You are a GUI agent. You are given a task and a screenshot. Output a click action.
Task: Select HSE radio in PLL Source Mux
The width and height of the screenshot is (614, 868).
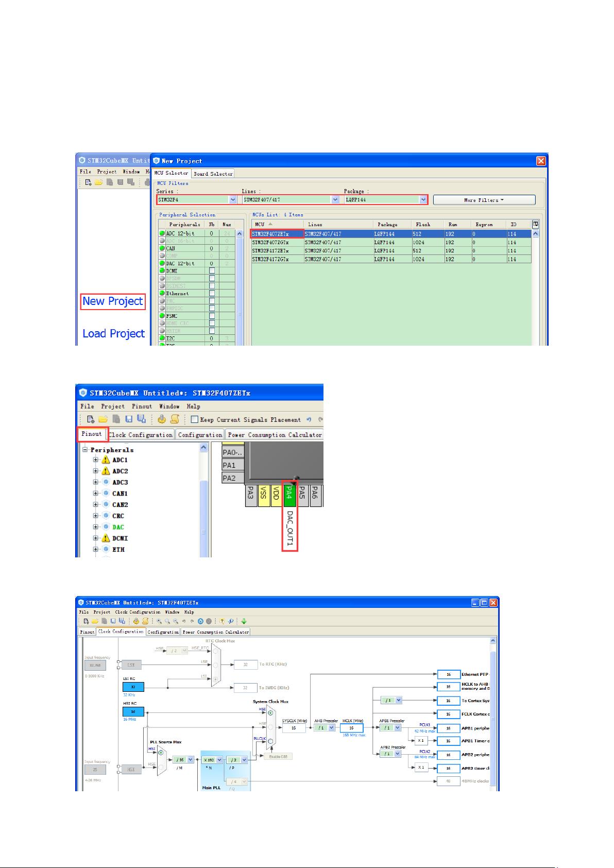tap(161, 768)
